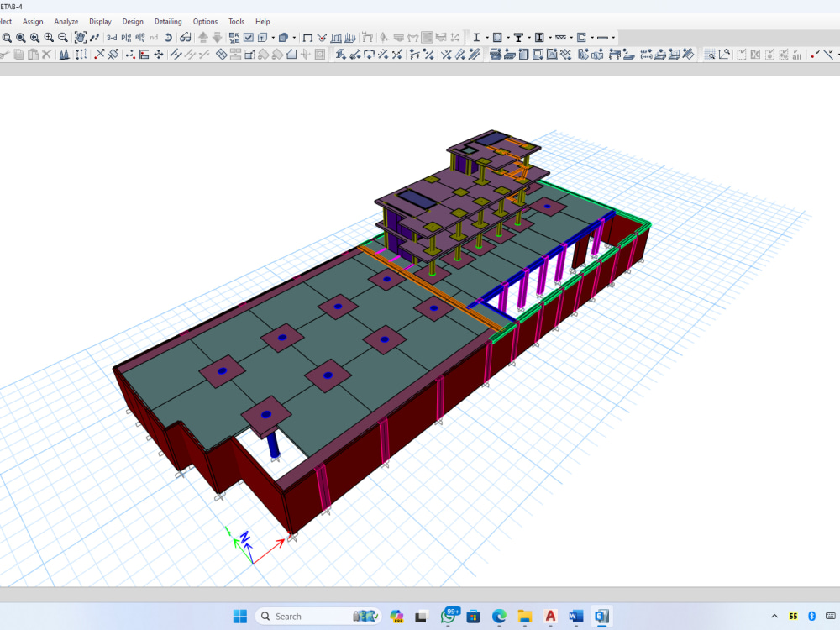Click the Rubber Band Zoom magnifier icon
The image size is (840, 630).
(8, 37)
